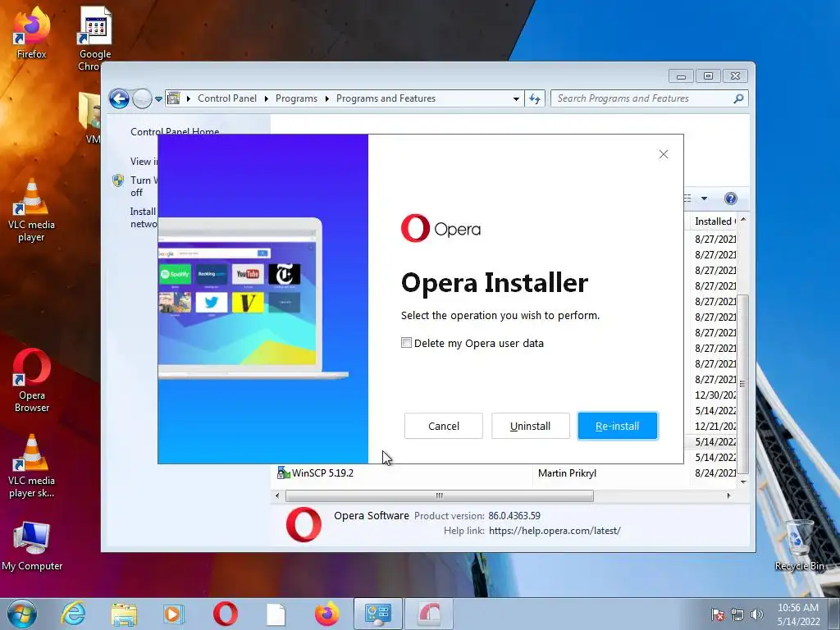Go back in Control Panel window
Viewport: 840px width, 630px height.
(119, 98)
